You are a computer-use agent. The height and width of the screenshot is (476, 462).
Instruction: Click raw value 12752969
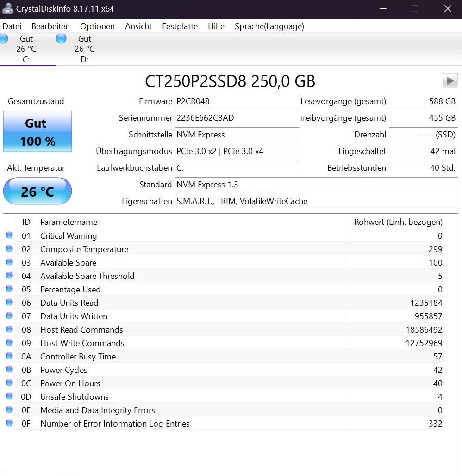[x=424, y=343]
